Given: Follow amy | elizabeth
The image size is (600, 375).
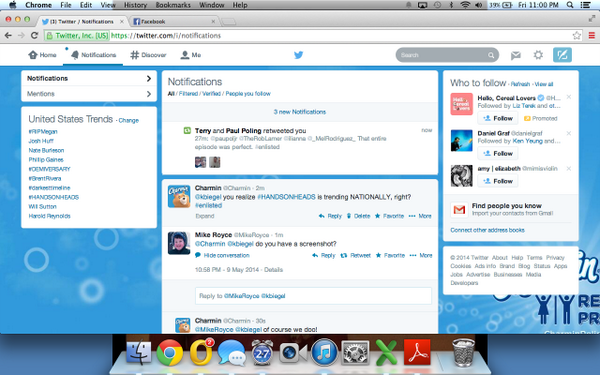Looking at the screenshot, I should point(498,181).
